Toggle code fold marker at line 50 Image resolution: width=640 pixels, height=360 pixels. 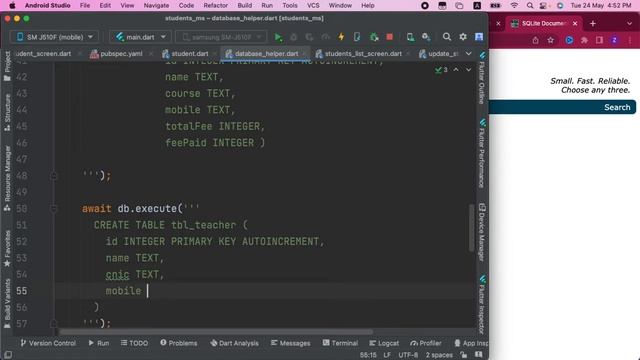click(x=53, y=209)
